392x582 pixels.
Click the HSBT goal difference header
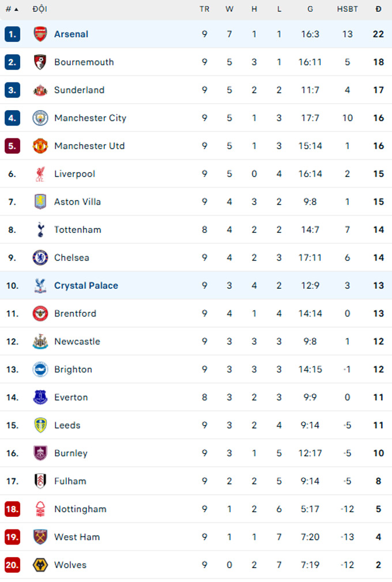pos(347,9)
